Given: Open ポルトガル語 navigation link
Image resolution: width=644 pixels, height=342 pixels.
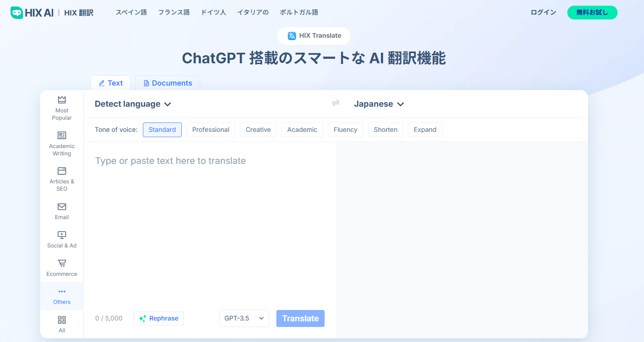Looking at the screenshot, I should point(299,13).
